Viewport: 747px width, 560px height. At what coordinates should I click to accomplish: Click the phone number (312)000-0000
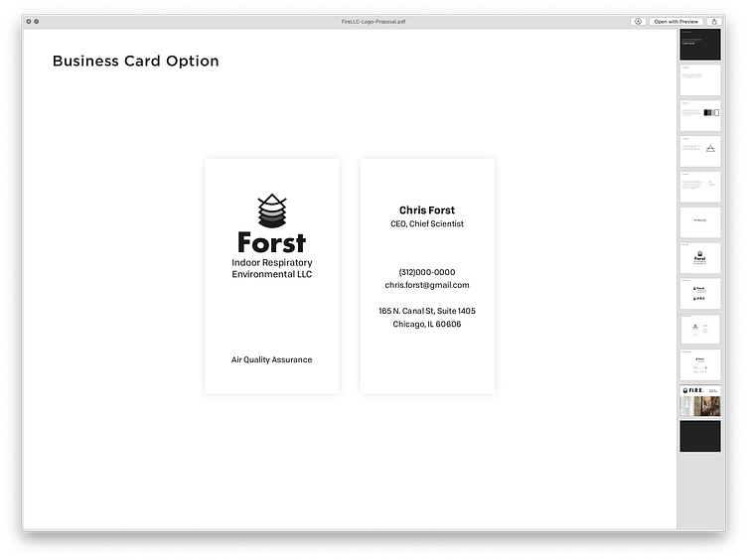pos(427,272)
